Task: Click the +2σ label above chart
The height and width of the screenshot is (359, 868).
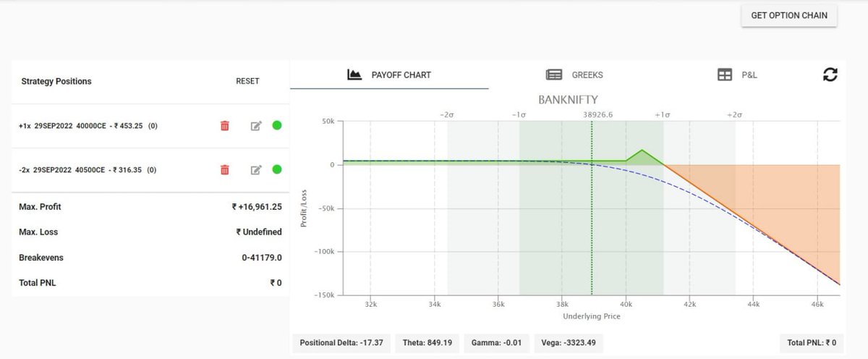Action: click(x=734, y=114)
